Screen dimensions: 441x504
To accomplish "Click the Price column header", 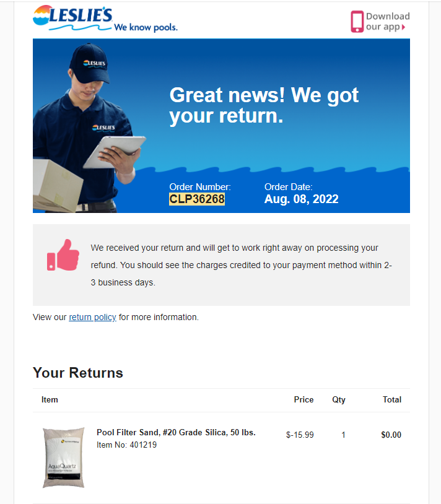I will coord(303,399).
